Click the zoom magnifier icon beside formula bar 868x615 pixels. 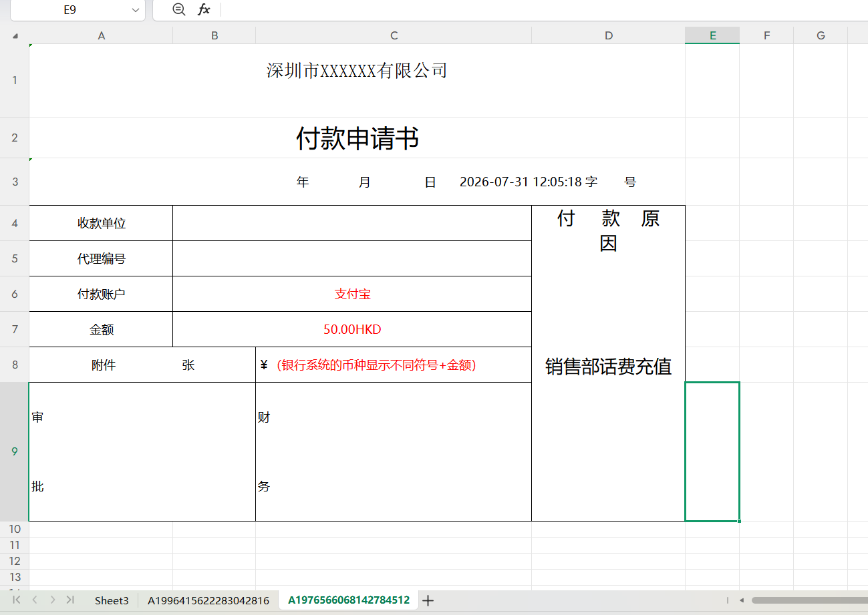pos(178,9)
